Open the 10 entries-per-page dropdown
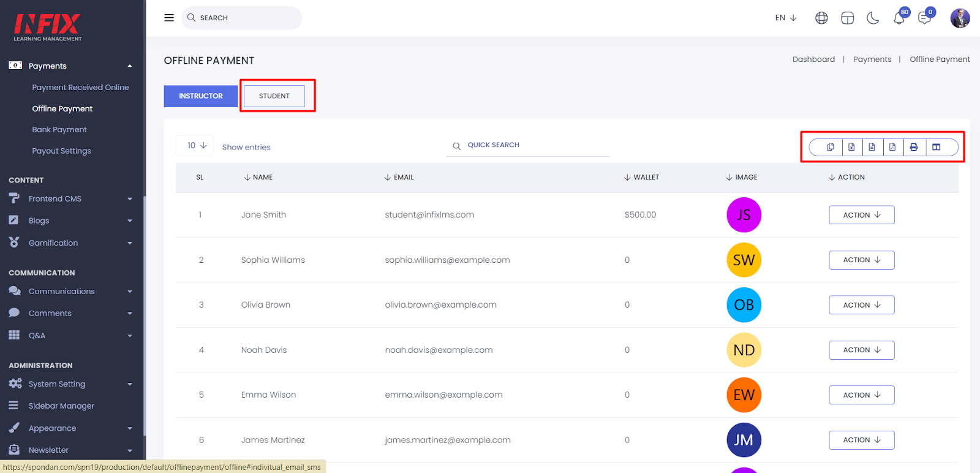The height and width of the screenshot is (473, 980). 195,145
